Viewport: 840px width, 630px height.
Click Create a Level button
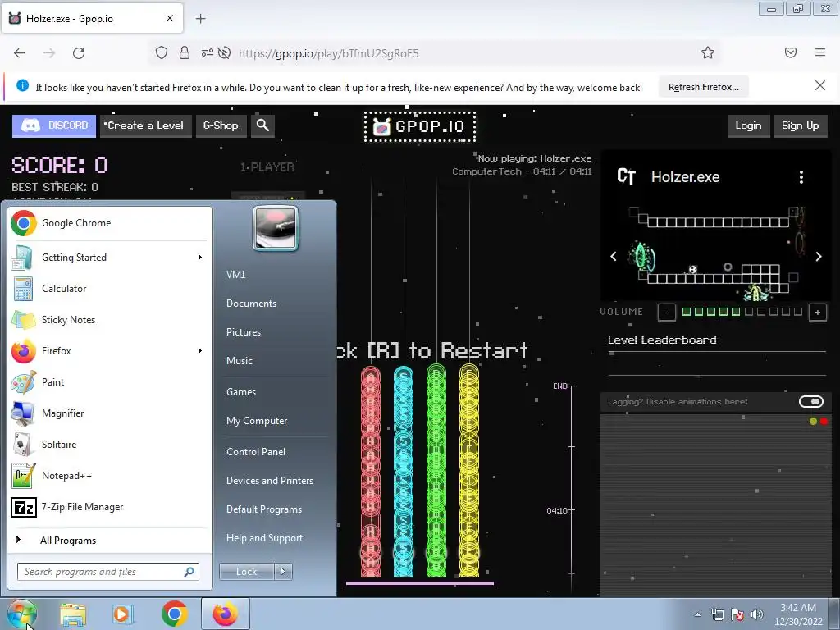[x=146, y=126]
